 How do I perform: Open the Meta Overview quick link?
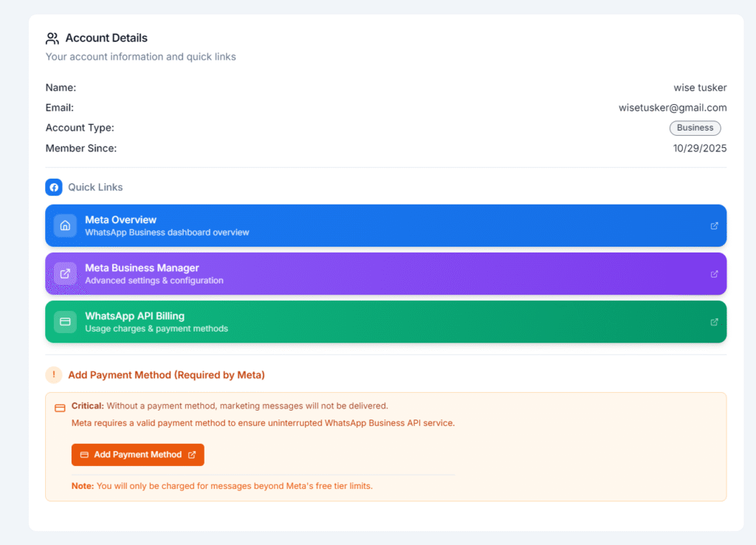click(x=120, y=220)
